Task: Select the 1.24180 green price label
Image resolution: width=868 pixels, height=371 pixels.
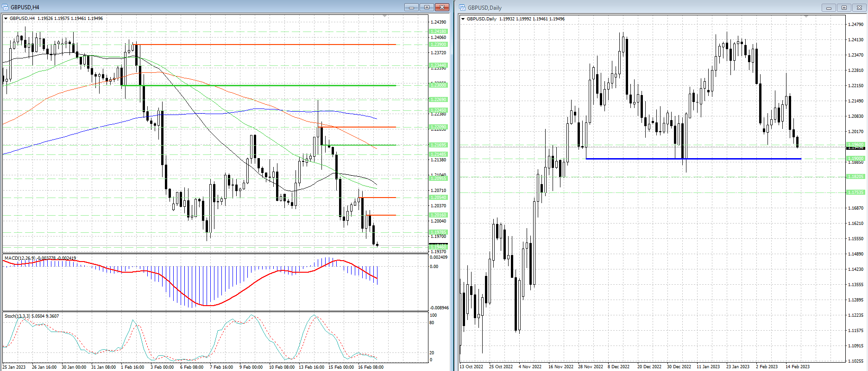Action: (439, 32)
